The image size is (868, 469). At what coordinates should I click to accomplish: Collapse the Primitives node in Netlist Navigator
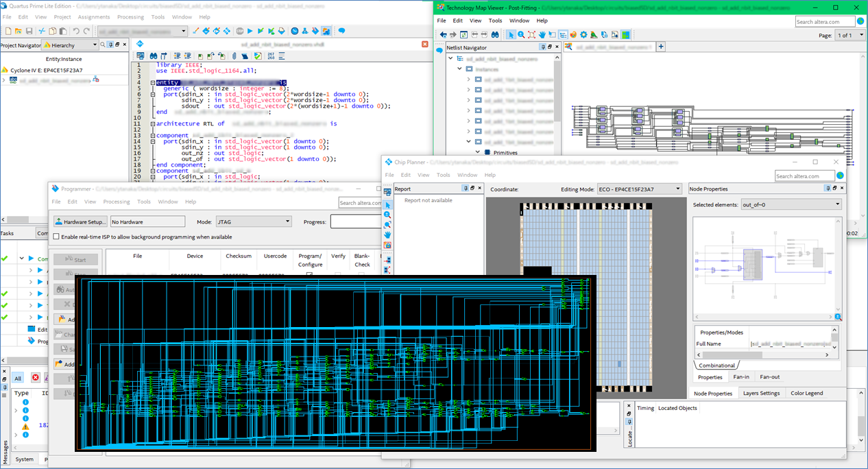pyautogui.click(x=478, y=152)
